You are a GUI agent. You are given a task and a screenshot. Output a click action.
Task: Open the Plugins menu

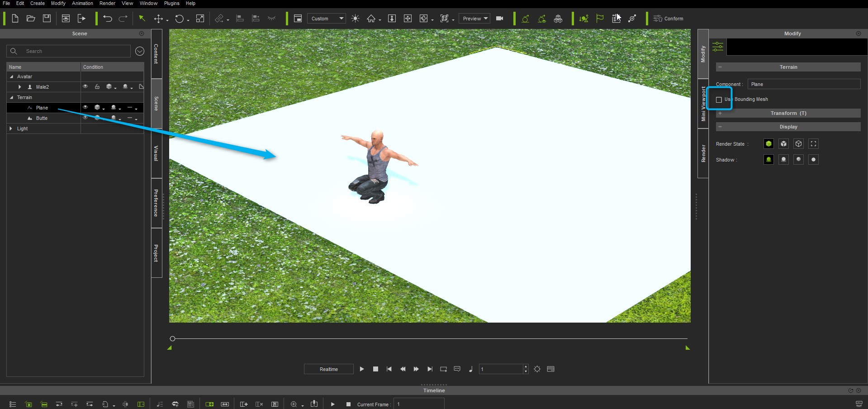click(171, 3)
